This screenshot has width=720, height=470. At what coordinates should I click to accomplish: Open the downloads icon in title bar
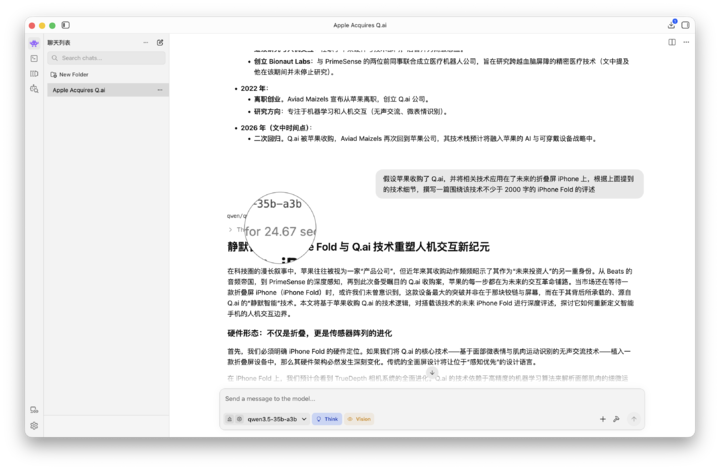(x=671, y=25)
